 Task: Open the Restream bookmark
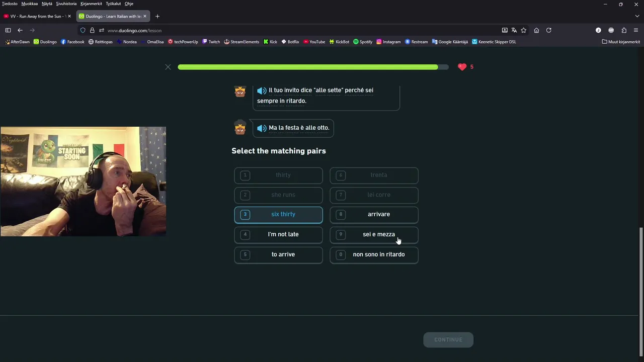tap(417, 42)
